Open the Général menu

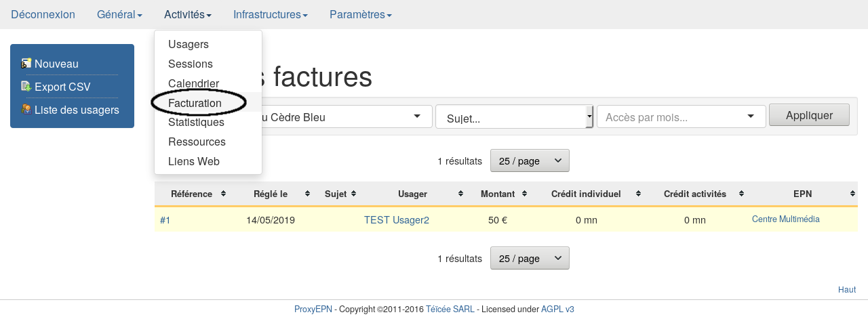[x=119, y=15]
